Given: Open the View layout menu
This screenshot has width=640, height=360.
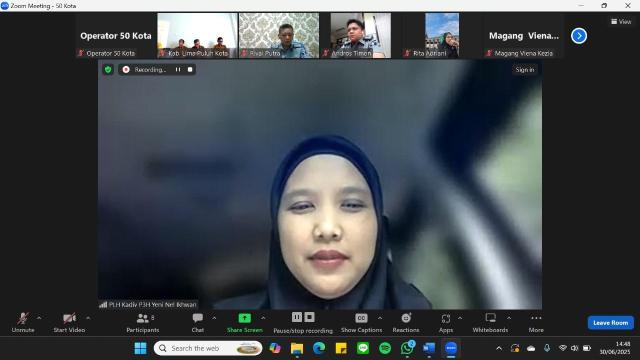Looking at the screenshot, I should 621,22.
